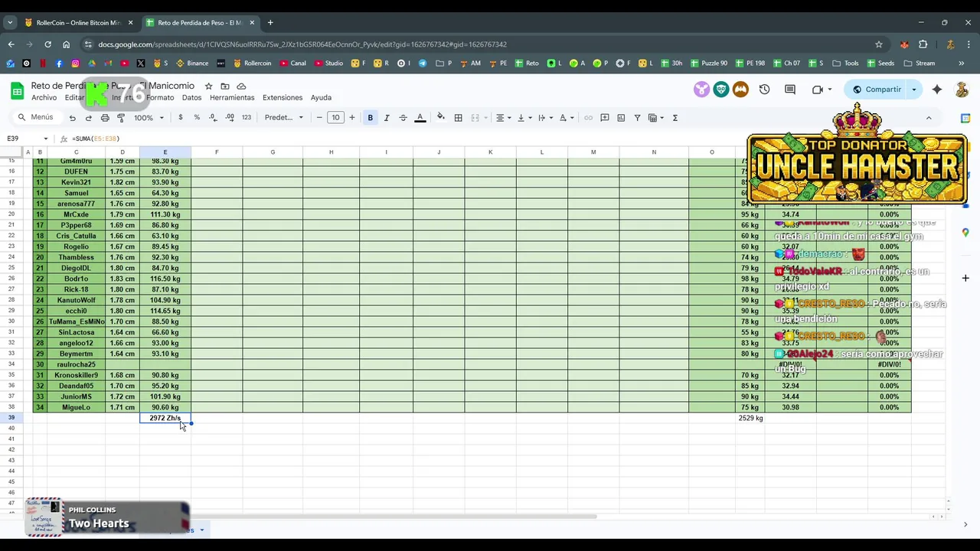Viewport: 980px width, 551px height.
Task: Open the Archivo menu
Action: [44, 98]
